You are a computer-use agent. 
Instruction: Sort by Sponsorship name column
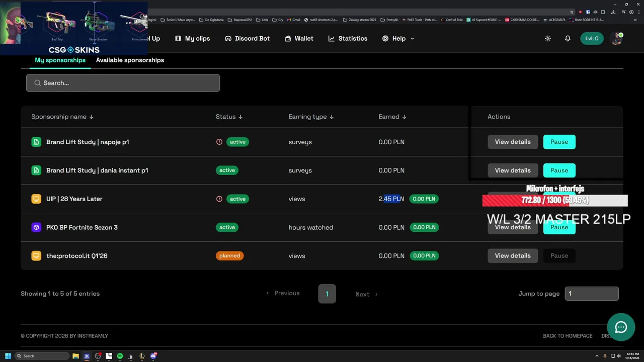[x=62, y=117]
